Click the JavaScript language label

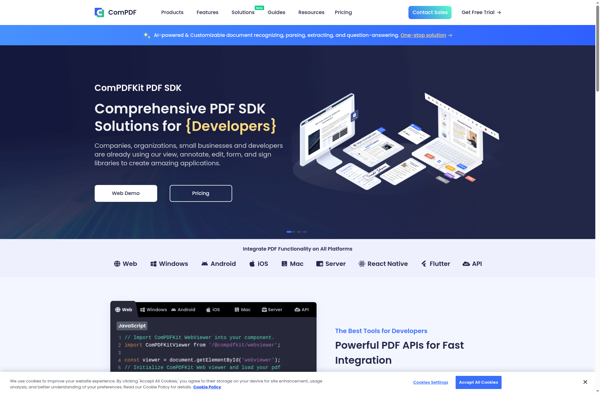pyautogui.click(x=132, y=326)
